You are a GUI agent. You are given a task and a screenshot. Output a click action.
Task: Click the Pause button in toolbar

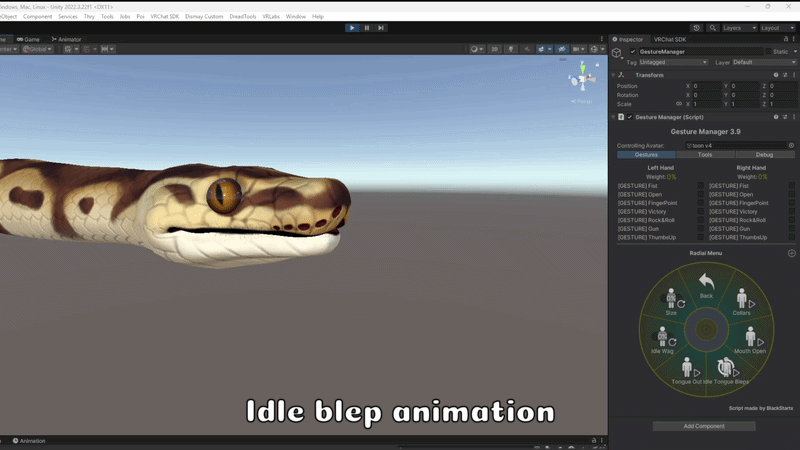pyautogui.click(x=366, y=28)
